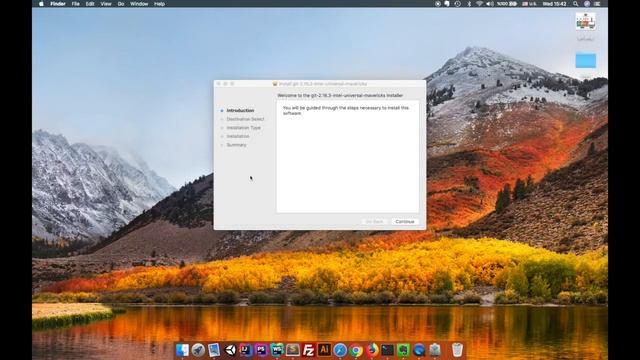Open the Bluetooth status menu

pyautogui.click(x=469, y=4)
